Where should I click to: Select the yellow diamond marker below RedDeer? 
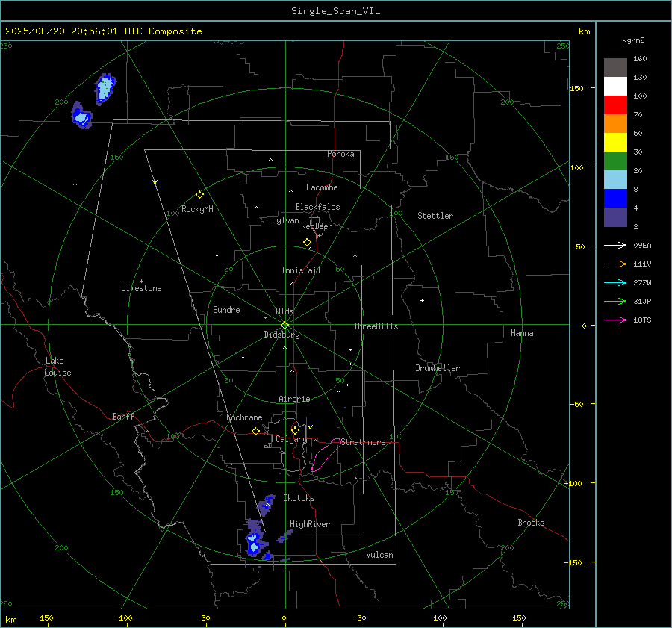[307, 243]
